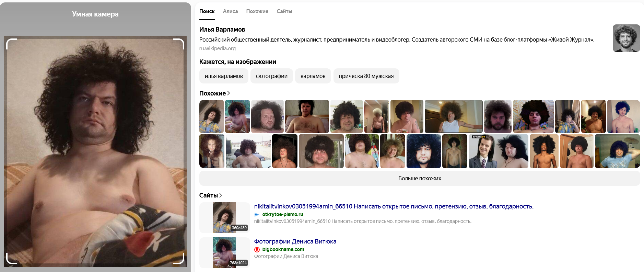Select the 'илья варламов' tag chip
This screenshot has height=272, width=644.
point(224,76)
